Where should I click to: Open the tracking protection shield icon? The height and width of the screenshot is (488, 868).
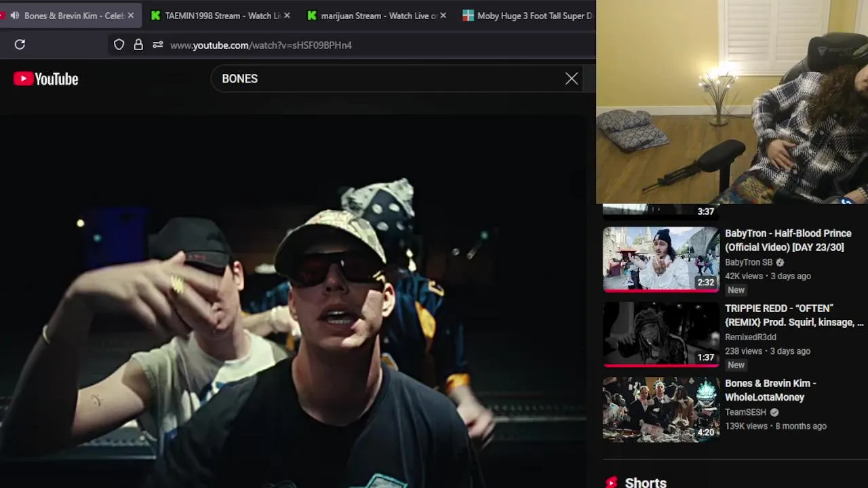pos(119,45)
